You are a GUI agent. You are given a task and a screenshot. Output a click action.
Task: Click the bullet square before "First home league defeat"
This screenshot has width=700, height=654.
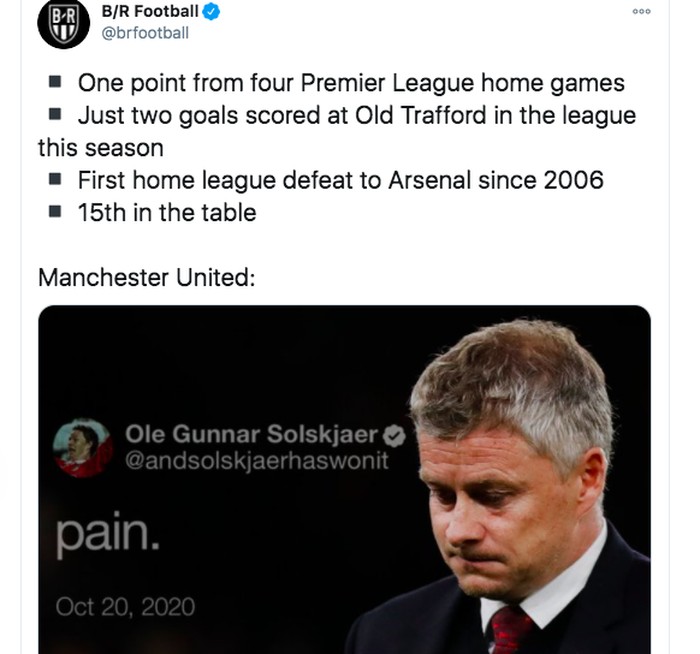pyautogui.click(x=57, y=180)
